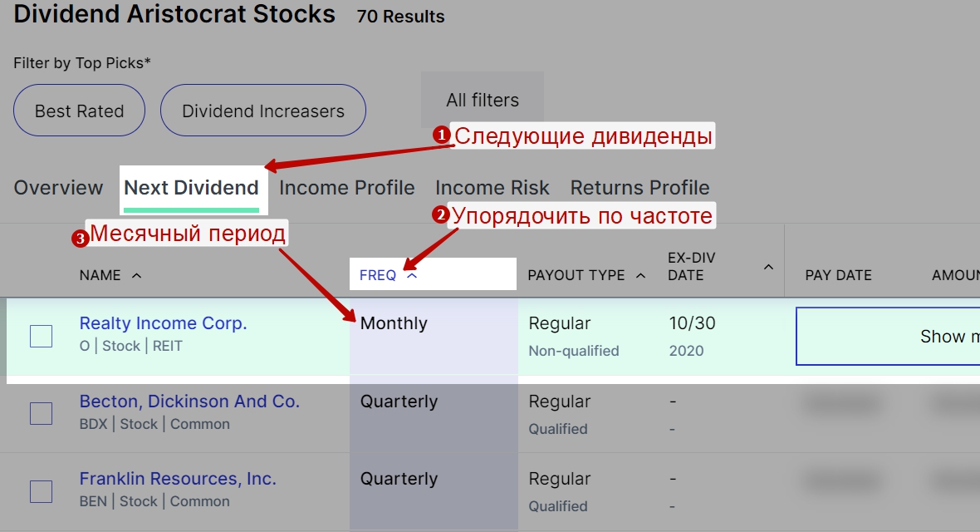Click the PAY DATE column header
This screenshot has height=532, width=980.
tap(838, 275)
